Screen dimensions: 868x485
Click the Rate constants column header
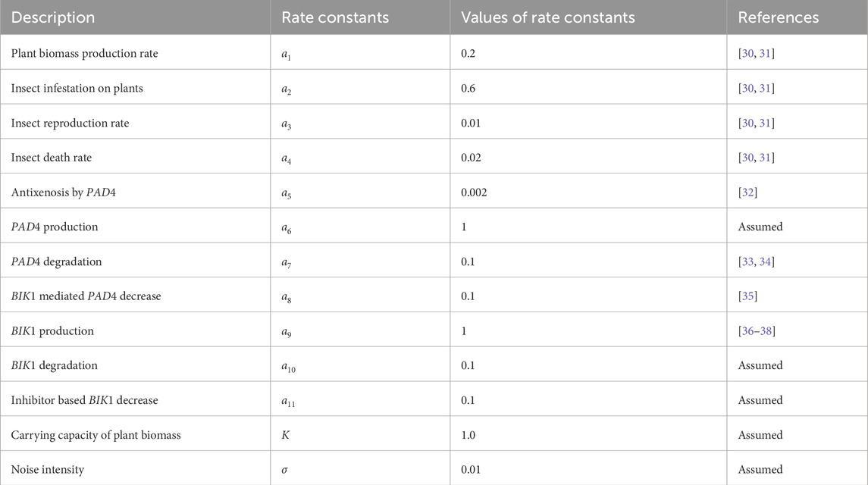335,17
